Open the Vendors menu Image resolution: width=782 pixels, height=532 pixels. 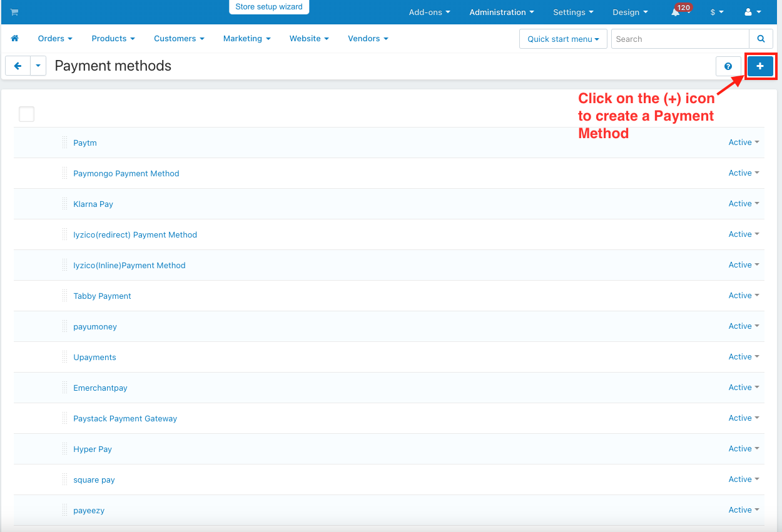368,39
